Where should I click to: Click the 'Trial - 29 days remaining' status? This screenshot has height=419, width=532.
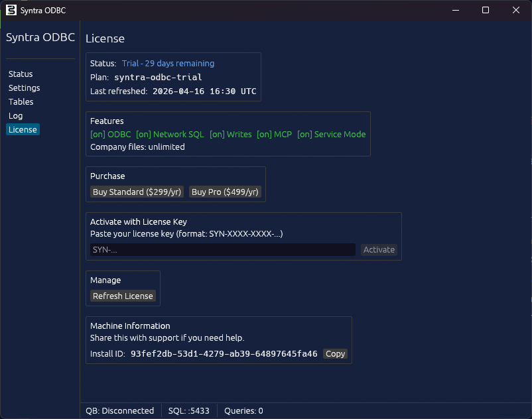point(168,64)
